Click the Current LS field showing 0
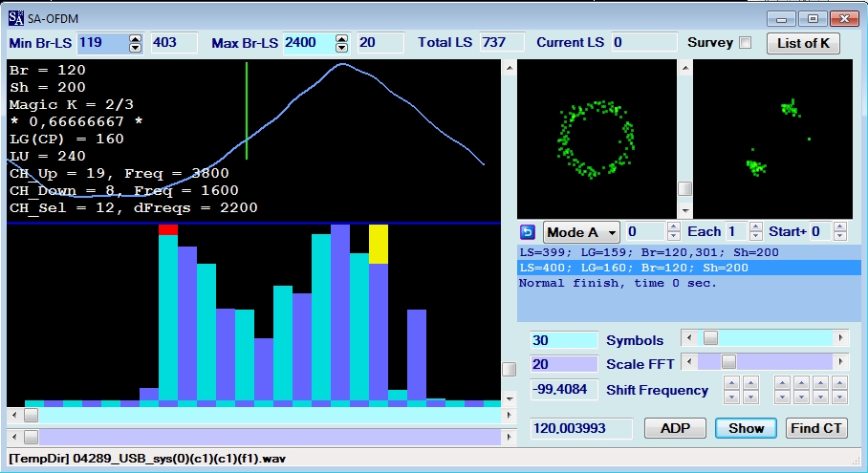The height and width of the screenshot is (473, 868). point(643,43)
